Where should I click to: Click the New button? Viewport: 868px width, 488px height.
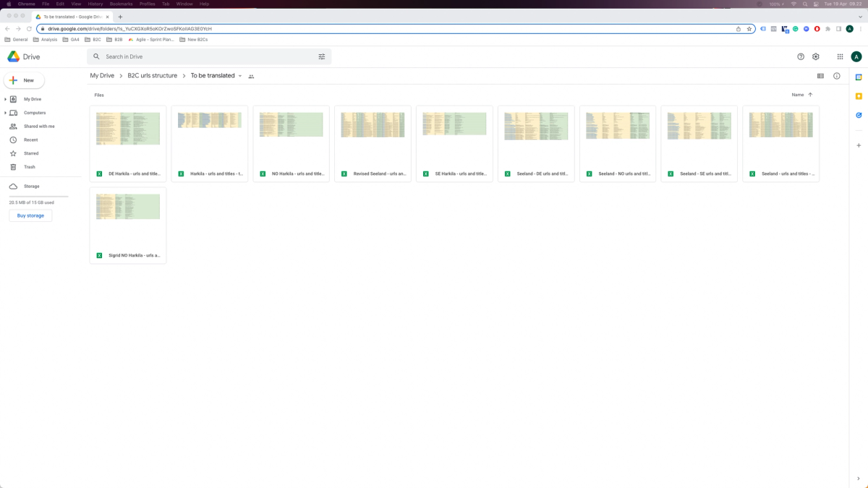point(24,80)
